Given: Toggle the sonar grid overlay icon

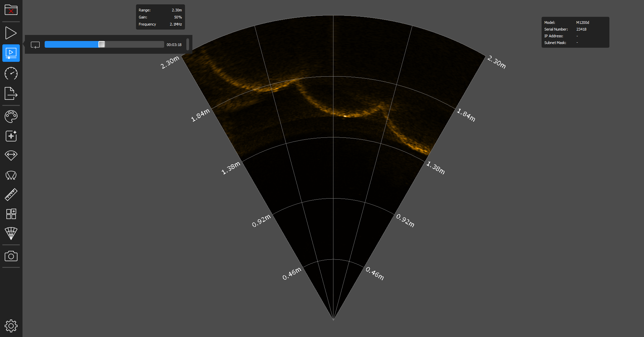Looking at the screenshot, I should tap(11, 233).
